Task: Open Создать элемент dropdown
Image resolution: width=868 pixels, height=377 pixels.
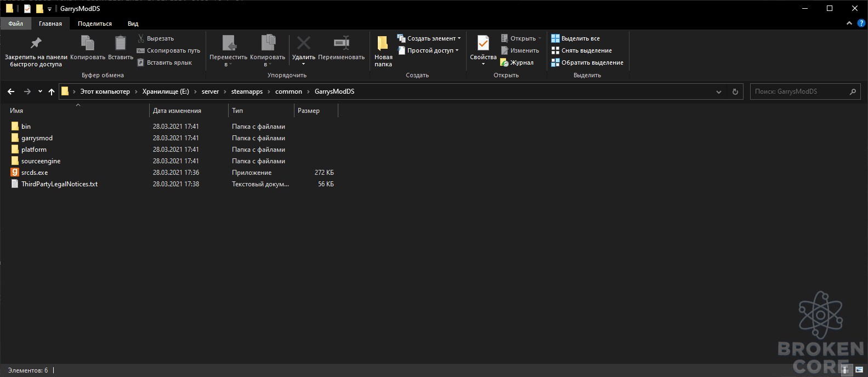Action: coord(429,38)
